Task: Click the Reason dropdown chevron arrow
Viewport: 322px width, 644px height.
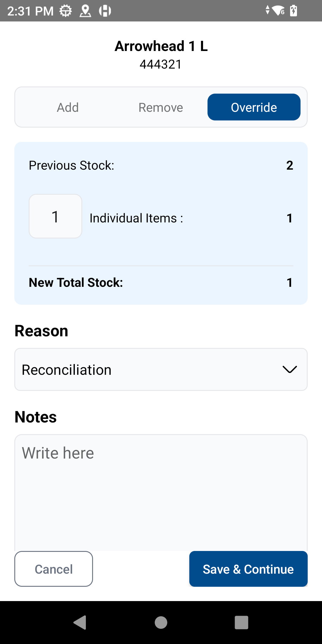Action: point(290,370)
